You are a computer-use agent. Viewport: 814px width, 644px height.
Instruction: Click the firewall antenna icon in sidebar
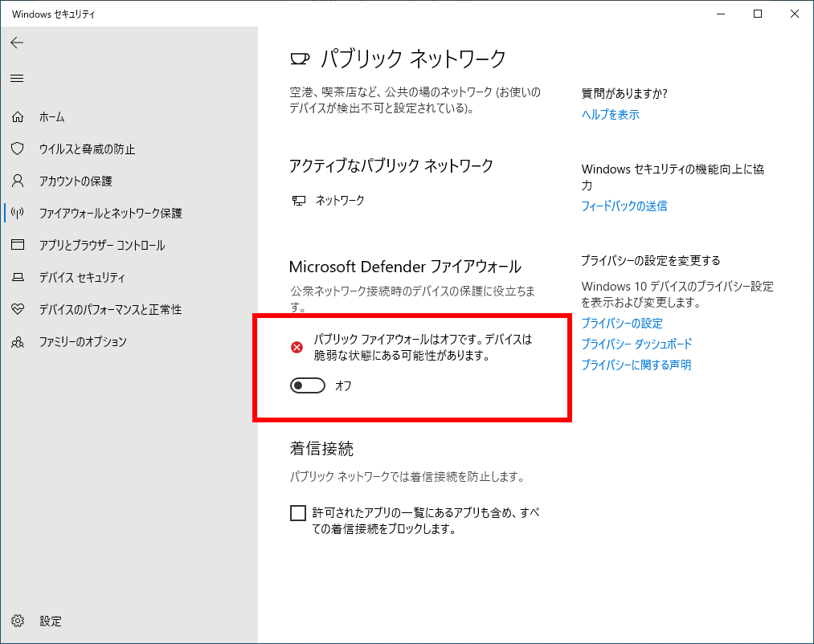point(18,213)
